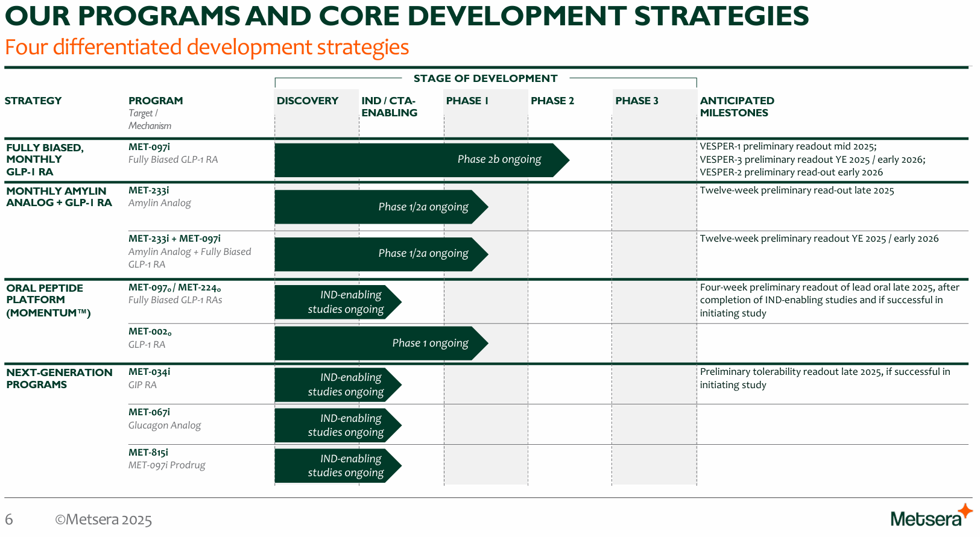Click the ORAL PEPTIDE PLATFORM strategy label
The height and width of the screenshot is (537, 980).
49,300
